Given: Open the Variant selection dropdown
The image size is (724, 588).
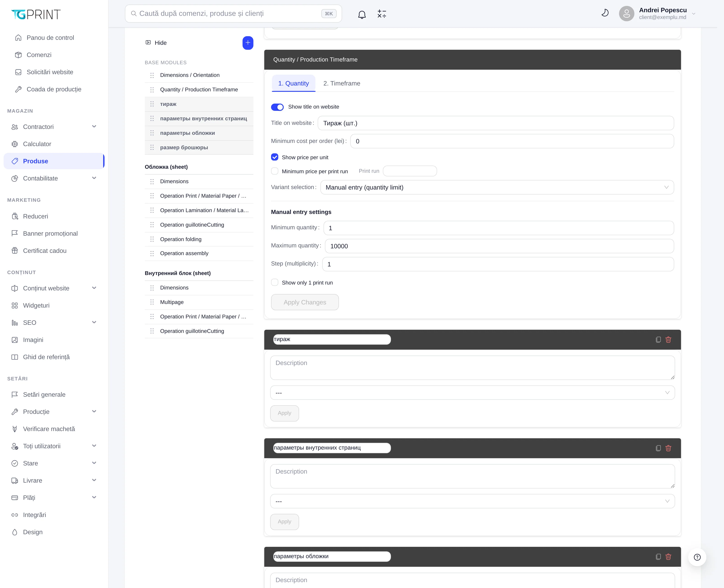Looking at the screenshot, I should [497, 187].
